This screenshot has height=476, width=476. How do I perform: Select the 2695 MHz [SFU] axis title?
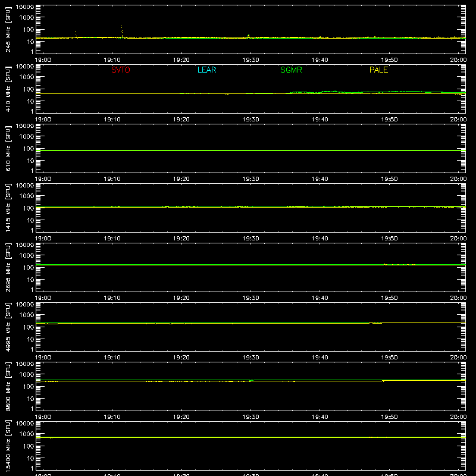(x=8, y=267)
